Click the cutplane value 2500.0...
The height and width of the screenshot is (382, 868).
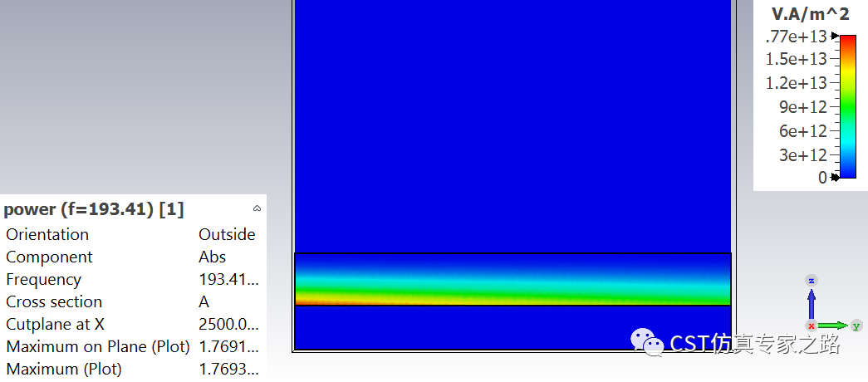click(x=228, y=325)
